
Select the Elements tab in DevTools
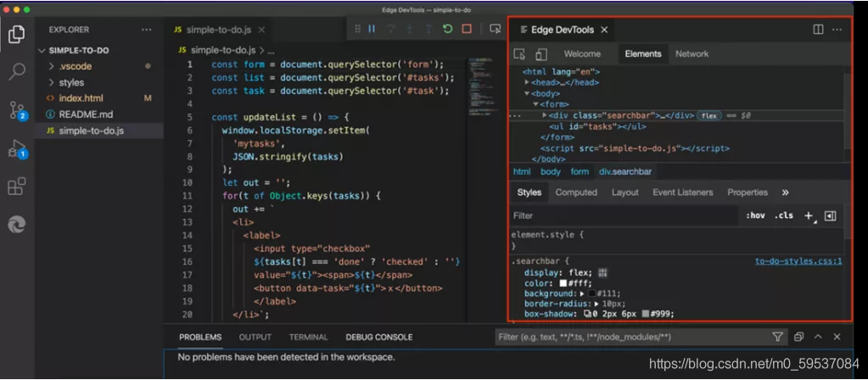tap(643, 54)
